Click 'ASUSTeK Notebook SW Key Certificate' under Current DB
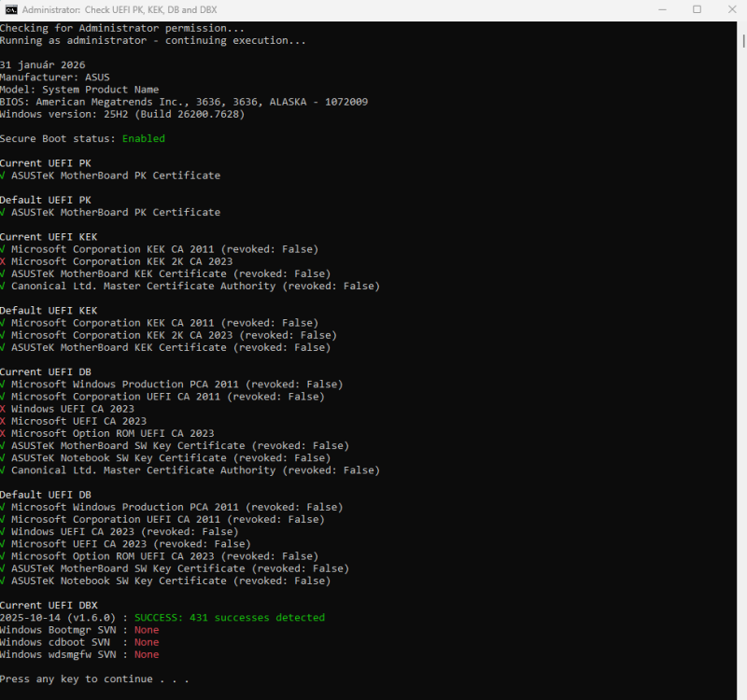Screen dimensions: 747x700 pyautogui.click(x=171, y=458)
